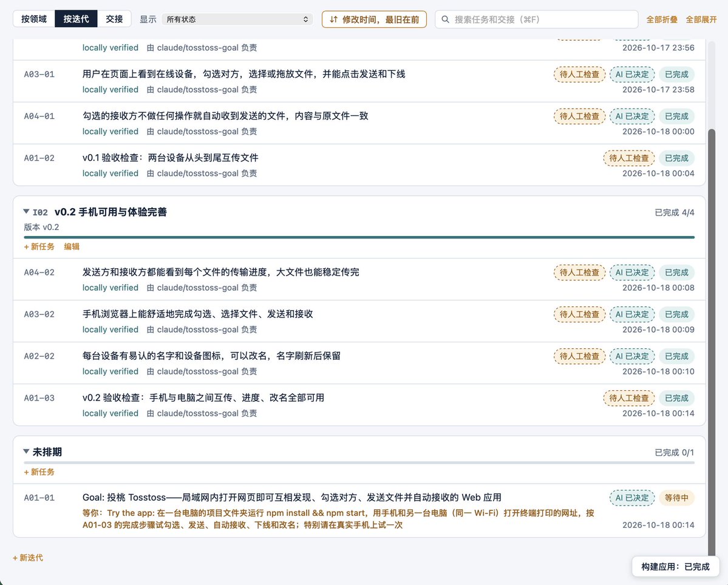
Task: Click the 全部展开 link
Action: click(701, 19)
